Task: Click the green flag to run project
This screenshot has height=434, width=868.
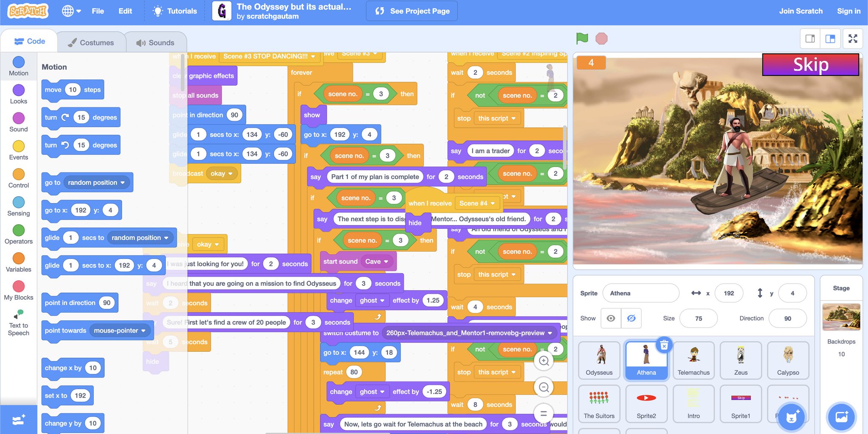Action: (582, 39)
